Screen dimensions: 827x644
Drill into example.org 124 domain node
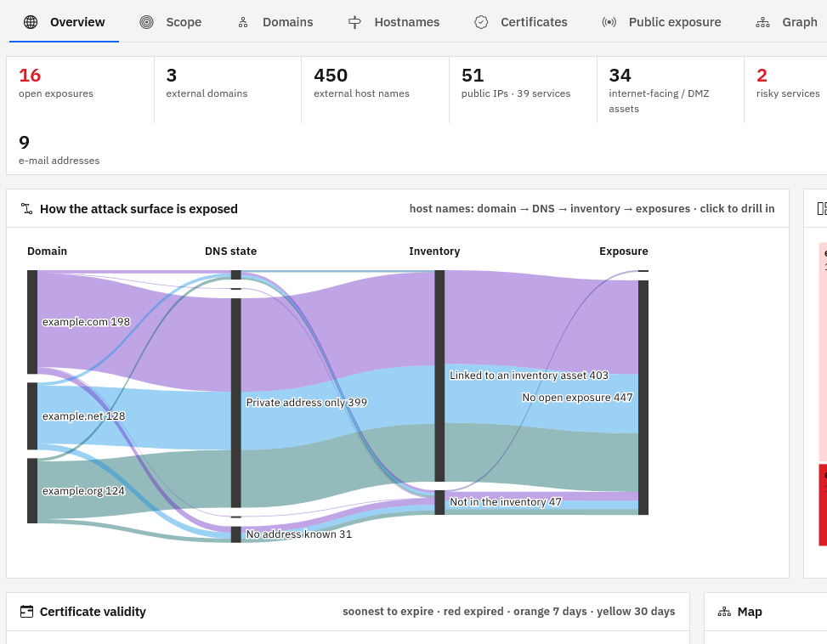pos(32,490)
